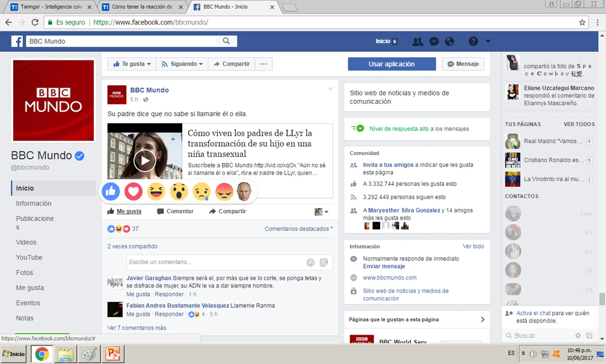Bookmark page with the star icon
This screenshot has width=606, height=364.
(582, 22)
